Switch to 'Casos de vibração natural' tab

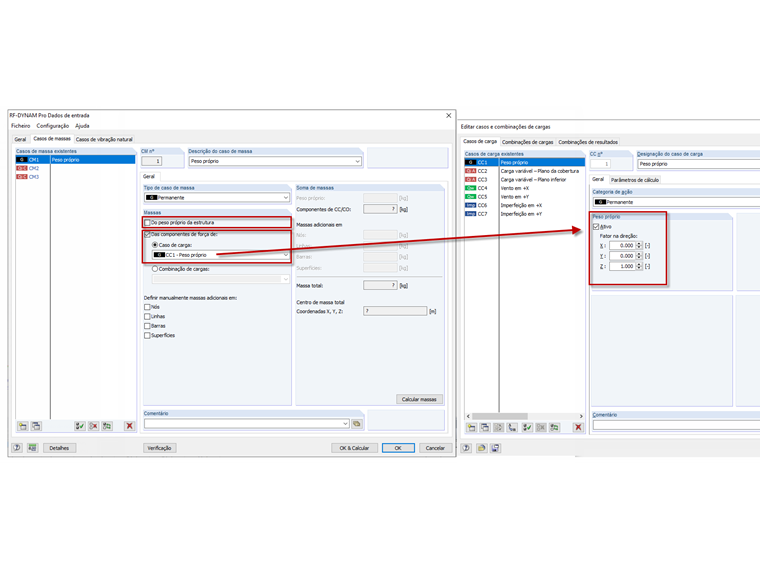(x=104, y=140)
